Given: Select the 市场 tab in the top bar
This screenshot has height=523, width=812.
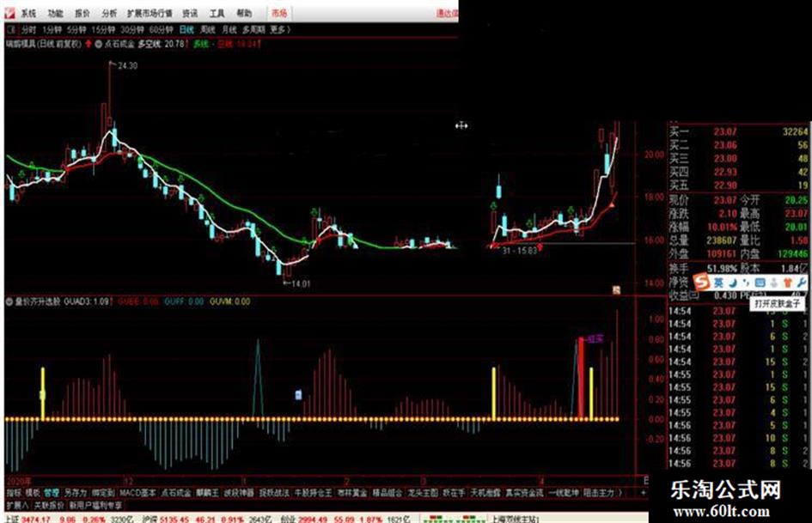Looking at the screenshot, I should 279,14.
